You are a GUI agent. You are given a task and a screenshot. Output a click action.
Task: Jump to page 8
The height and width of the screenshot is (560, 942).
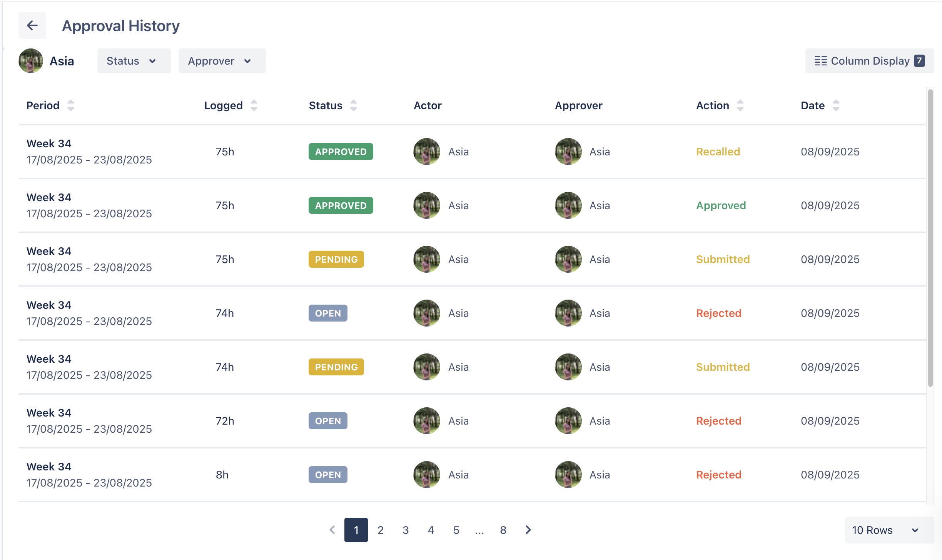click(503, 530)
